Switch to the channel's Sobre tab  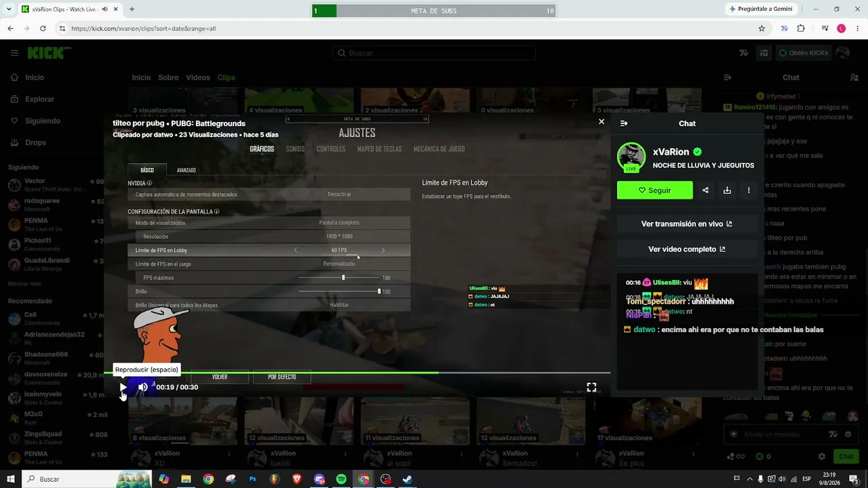[x=168, y=77]
